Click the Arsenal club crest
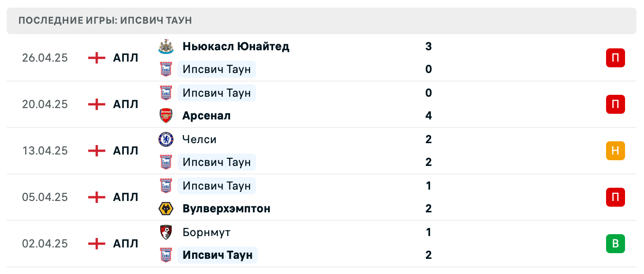This screenshot has height=274, width=644. tap(166, 115)
